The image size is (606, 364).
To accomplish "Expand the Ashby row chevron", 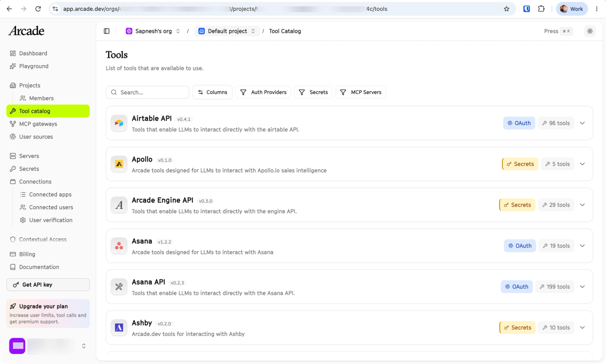I will (x=582, y=327).
